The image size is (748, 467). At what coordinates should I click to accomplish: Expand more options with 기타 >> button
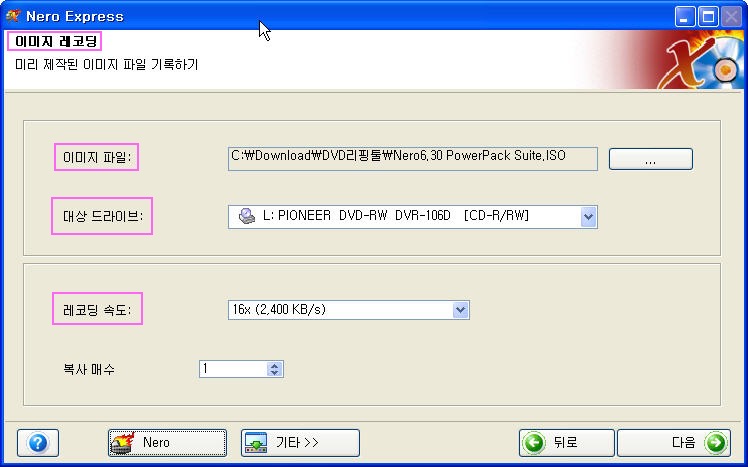point(300,443)
